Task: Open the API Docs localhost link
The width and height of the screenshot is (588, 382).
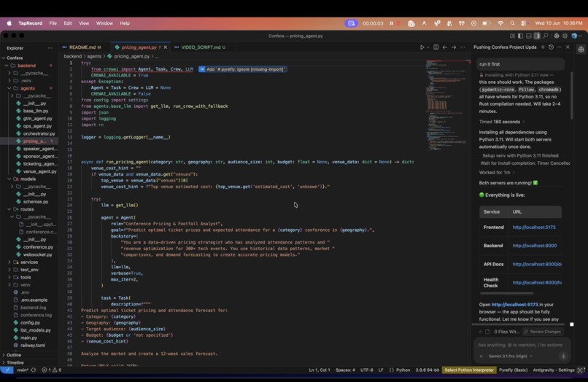Action: click(x=537, y=264)
